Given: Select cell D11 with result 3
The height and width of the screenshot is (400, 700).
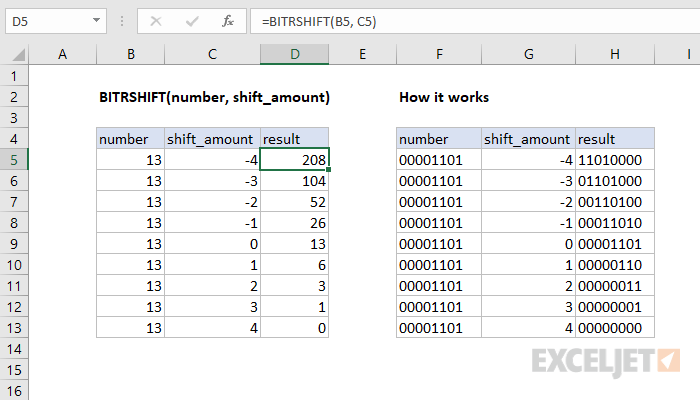Looking at the screenshot, I should point(295,286).
